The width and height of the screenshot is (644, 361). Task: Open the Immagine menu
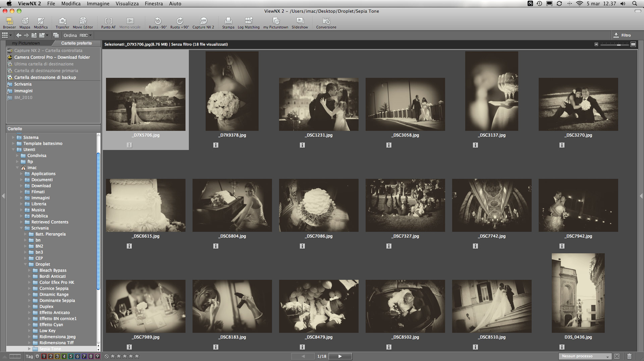pos(98,4)
